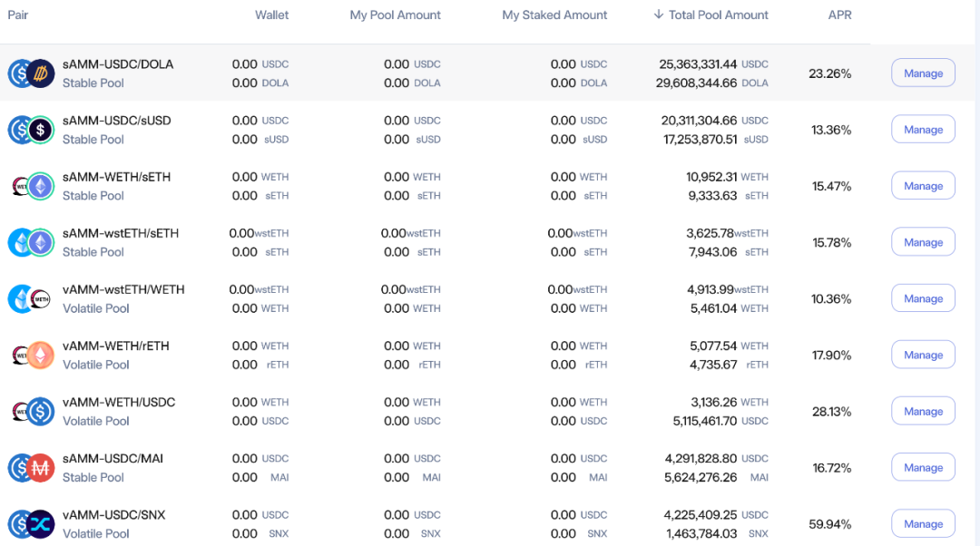This screenshot has width=980, height=546.
Task: Click the sAMM-wstETH/sETH pair token icons
Action: click(31, 242)
